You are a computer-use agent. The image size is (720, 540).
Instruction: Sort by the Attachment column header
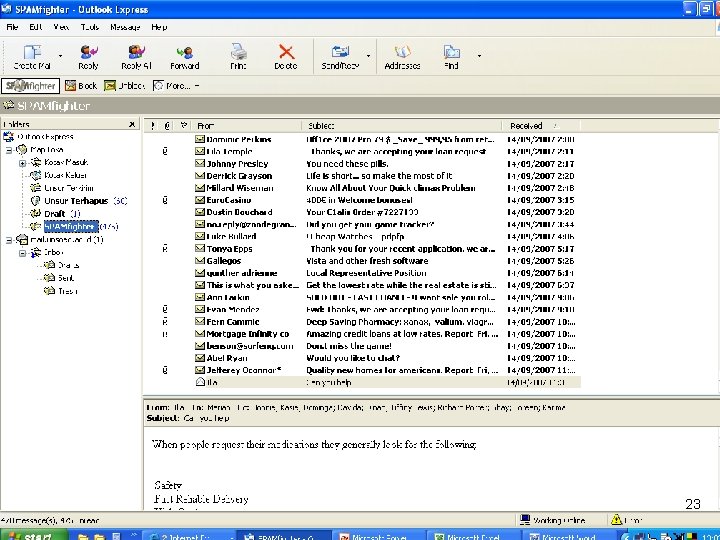(167, 125)
